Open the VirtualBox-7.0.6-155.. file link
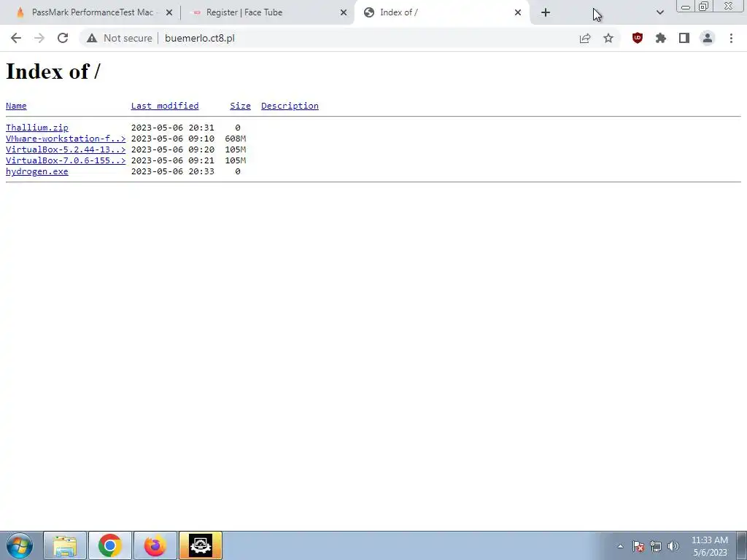Image resolution: width=747 pixels, height=560 pixels. click(x=66, y=160)
